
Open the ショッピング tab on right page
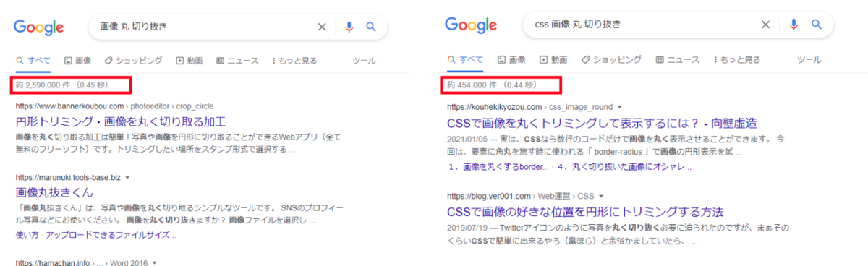coord(611,59)
